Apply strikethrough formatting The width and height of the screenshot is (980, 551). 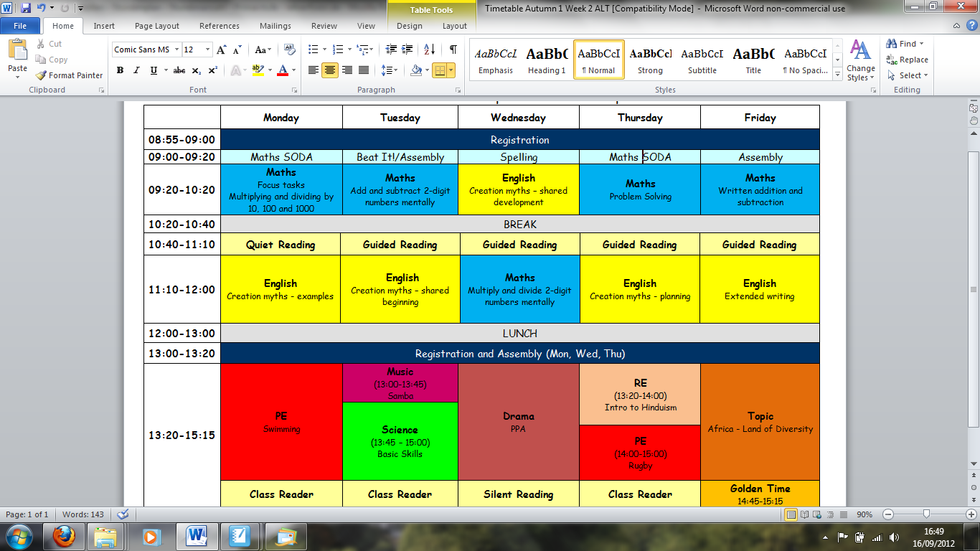[x=179, y=70]
